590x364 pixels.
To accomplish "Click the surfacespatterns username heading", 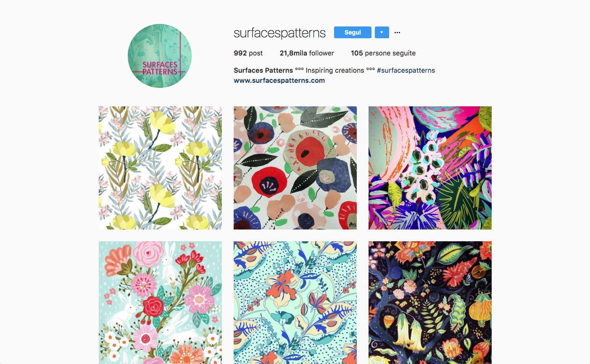I will click(279, 33).
